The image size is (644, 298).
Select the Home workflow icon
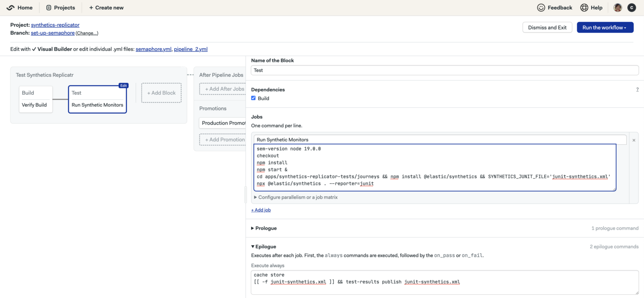[10, 7]
